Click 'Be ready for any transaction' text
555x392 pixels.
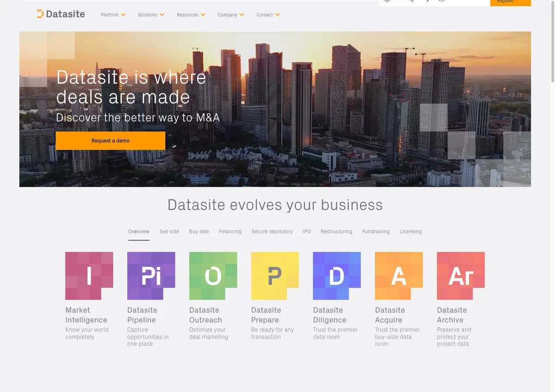[x=272, y=333]
